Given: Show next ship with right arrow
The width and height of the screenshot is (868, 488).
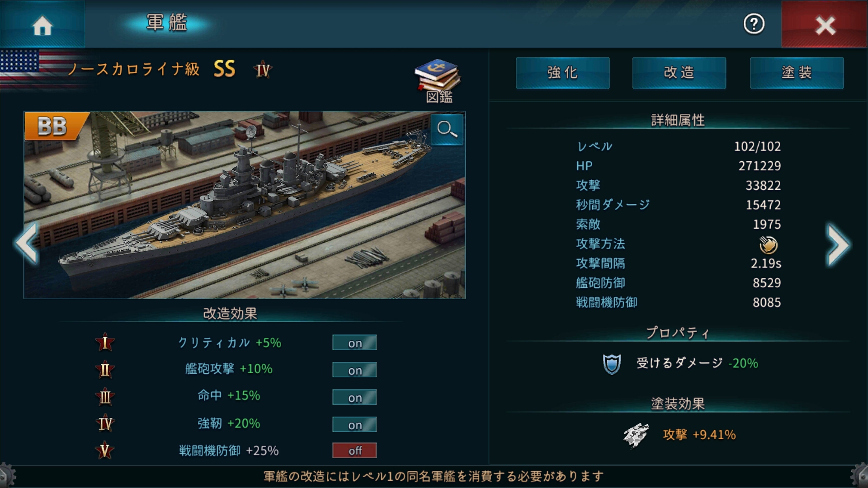Looking at the screenshot, I should (838, 244).
